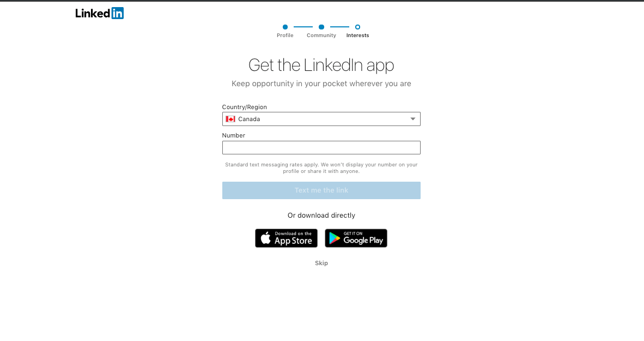Click the Interests step circle
This screenshot has height=341, width=644.
coord(358,27)
